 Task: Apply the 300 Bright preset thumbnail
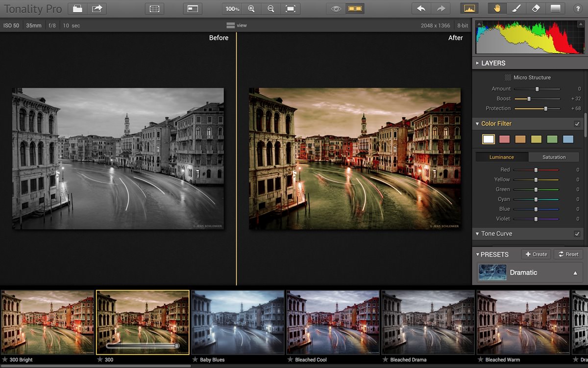pos(47,322)
